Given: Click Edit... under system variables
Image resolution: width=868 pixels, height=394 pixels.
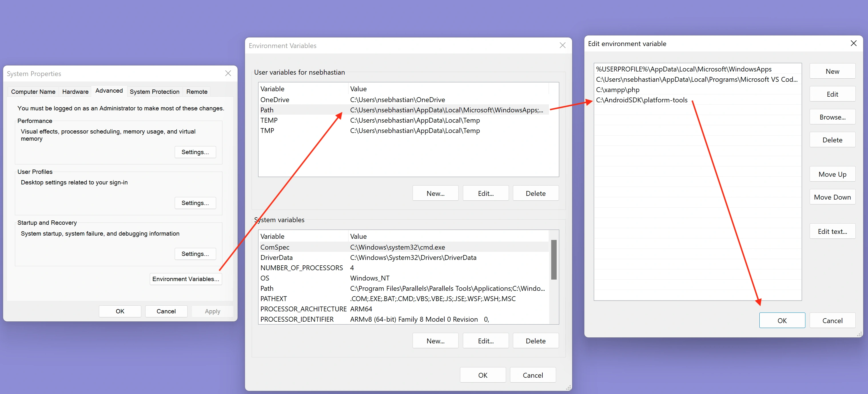Looking at the screenshot, I should 485,341.
